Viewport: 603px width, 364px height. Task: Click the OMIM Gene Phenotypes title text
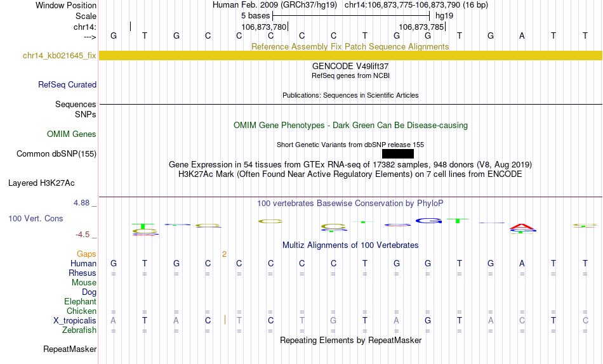(351, 126)
